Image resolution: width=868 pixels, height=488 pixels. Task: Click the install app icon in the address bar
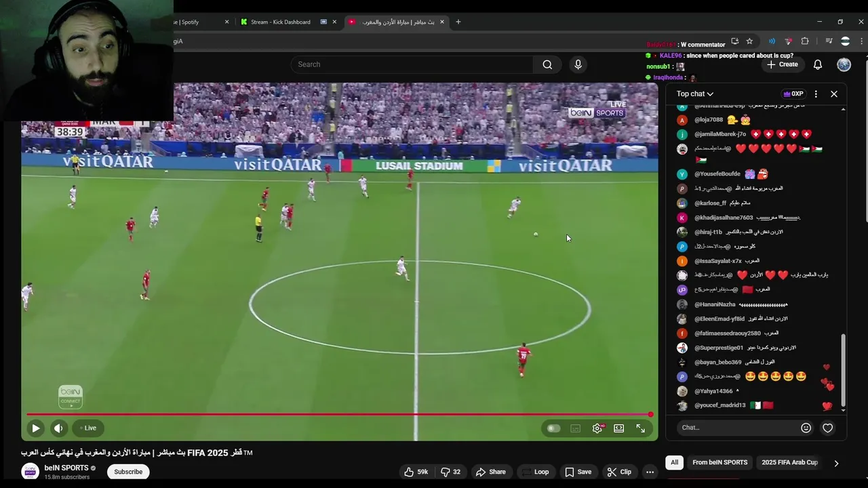coord(734,41)
